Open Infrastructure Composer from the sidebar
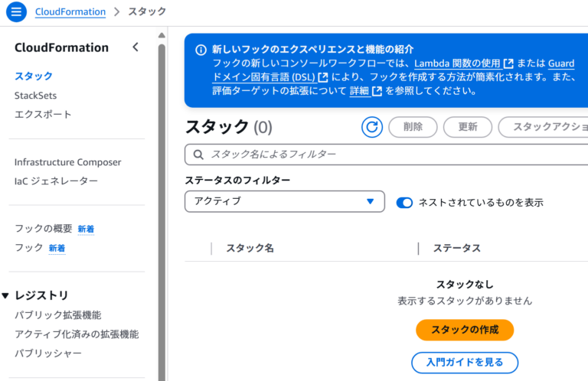Image resolution: width=588 pixels, height=381 pixels. pos(68,162)
